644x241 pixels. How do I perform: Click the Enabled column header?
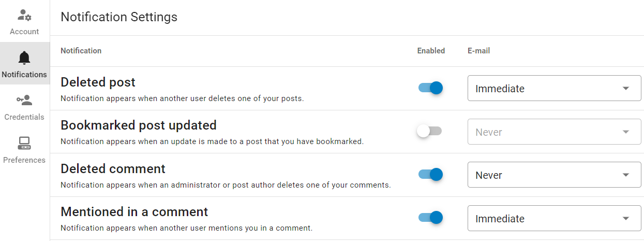[x=431, y=51]
